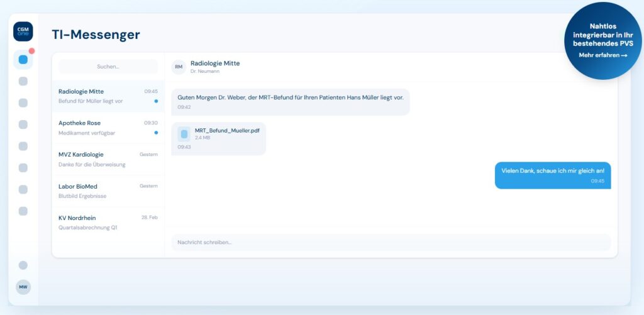Screen dimensions: 644x315
Task: Click the Suchen search field
Action: tap(108, 67)
